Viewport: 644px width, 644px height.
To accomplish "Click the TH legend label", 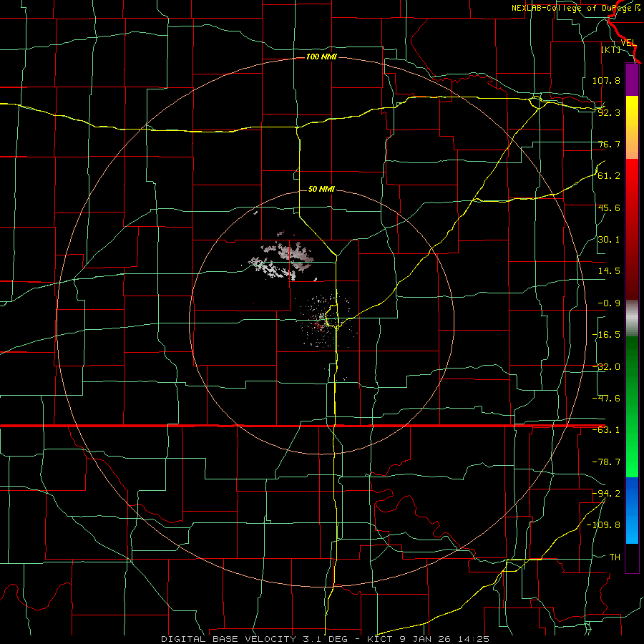I will coord(615,557).
